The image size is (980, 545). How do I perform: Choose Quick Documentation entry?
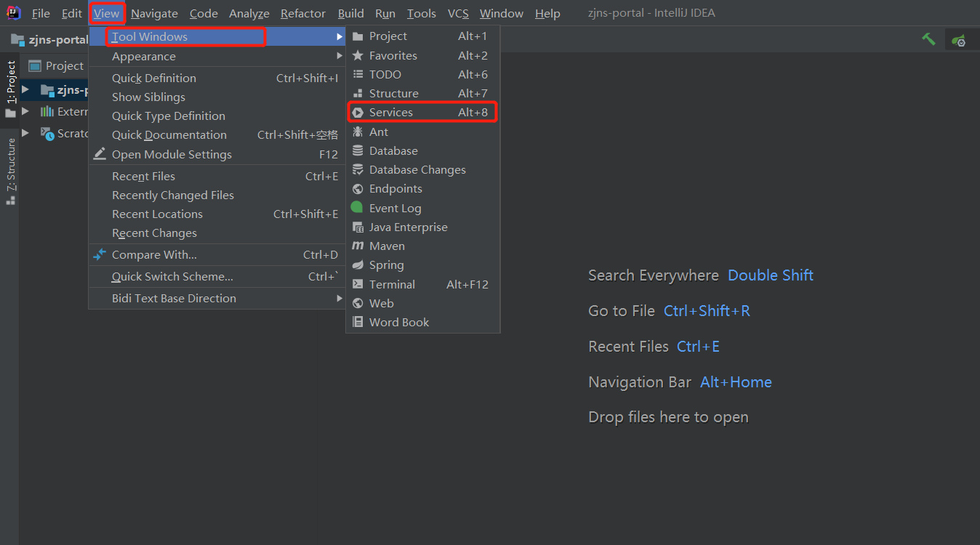tap(217, 134)
